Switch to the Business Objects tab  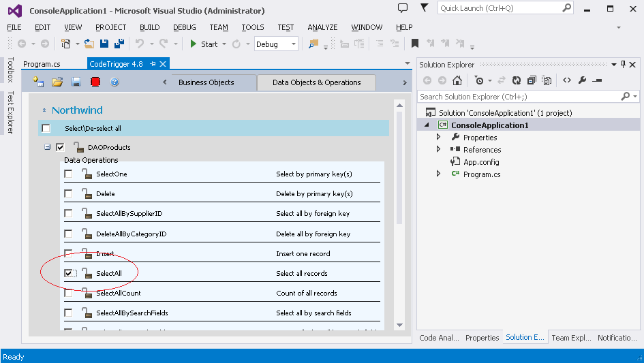206,82
